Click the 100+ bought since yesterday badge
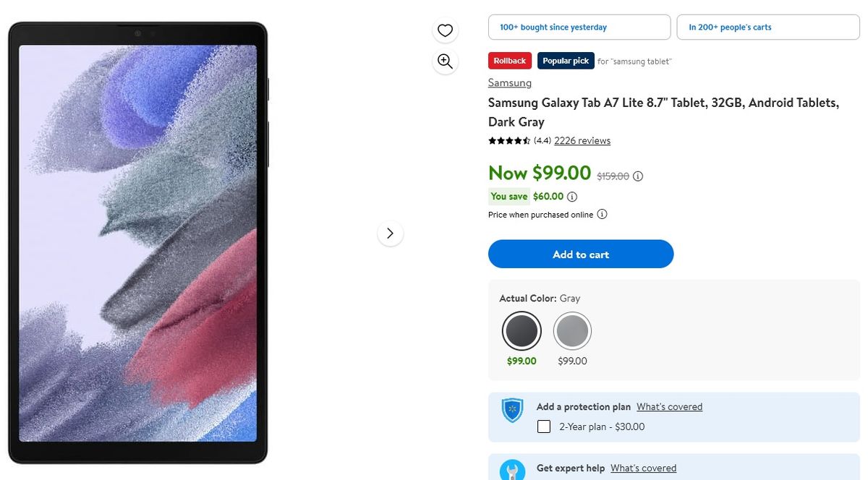868x480 pixels. point(579,27)
